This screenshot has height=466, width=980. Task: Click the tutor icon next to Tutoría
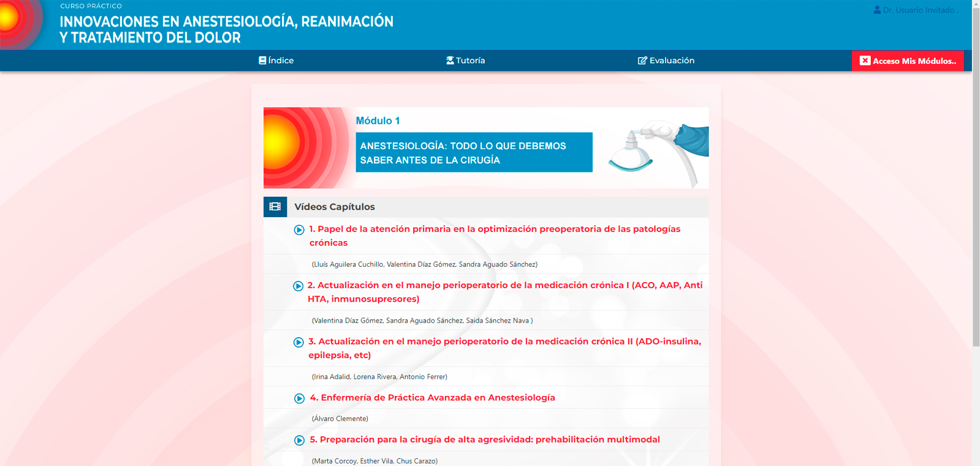point(450,60)
